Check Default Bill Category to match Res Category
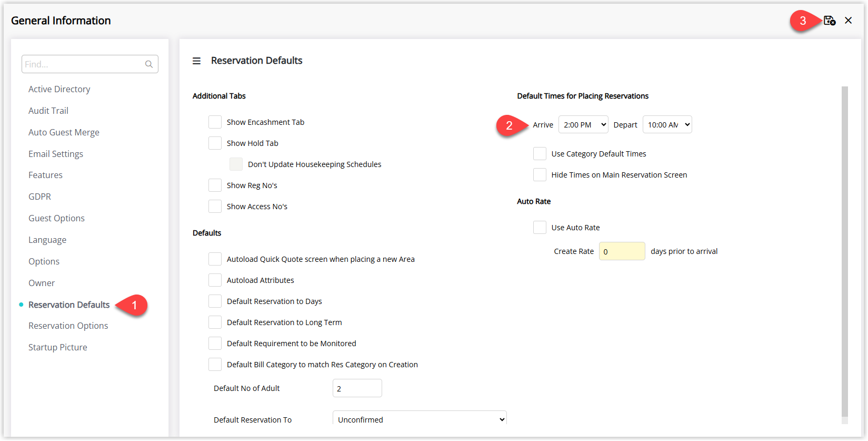Image resolution: width=868 pixels, height=441 pixels. pos(215,365)
